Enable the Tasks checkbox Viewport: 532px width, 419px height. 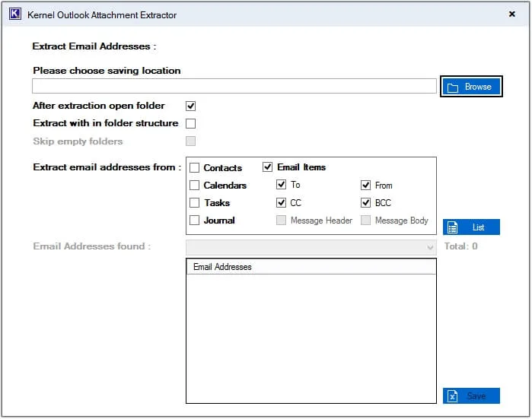coord(194,203)
